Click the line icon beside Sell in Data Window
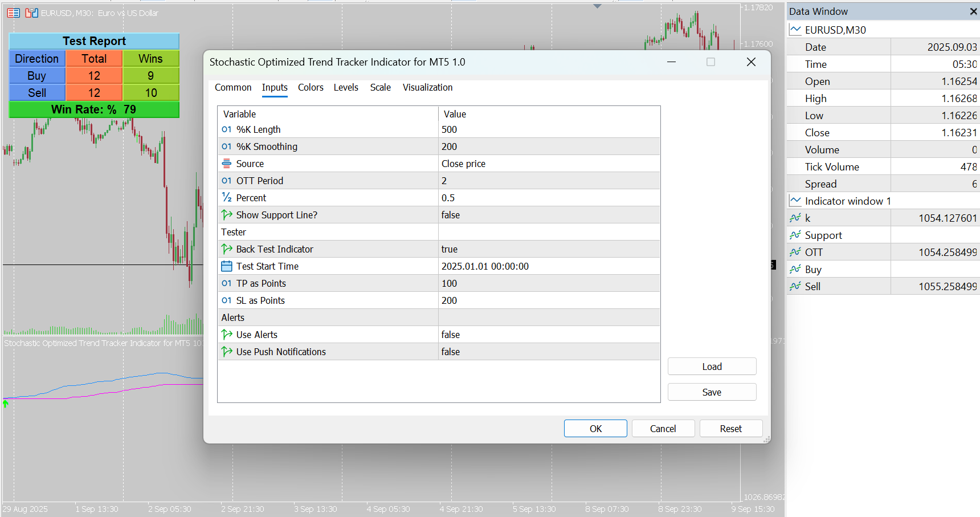Screen dimensions: 980x517 point(795,286)
